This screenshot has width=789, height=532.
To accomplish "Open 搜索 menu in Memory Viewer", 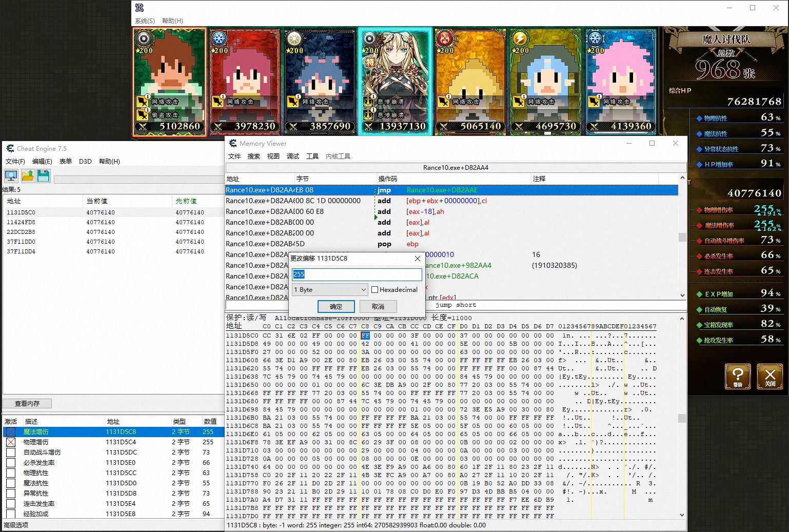I will pos(254,156).
